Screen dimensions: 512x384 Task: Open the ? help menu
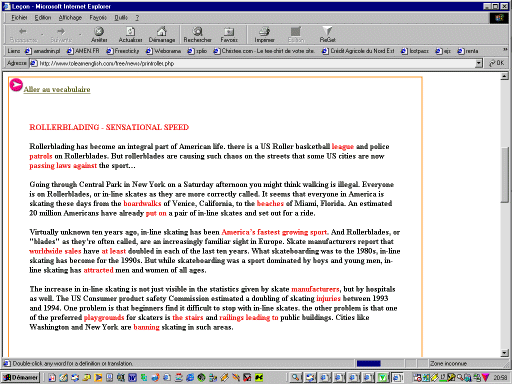137,18
